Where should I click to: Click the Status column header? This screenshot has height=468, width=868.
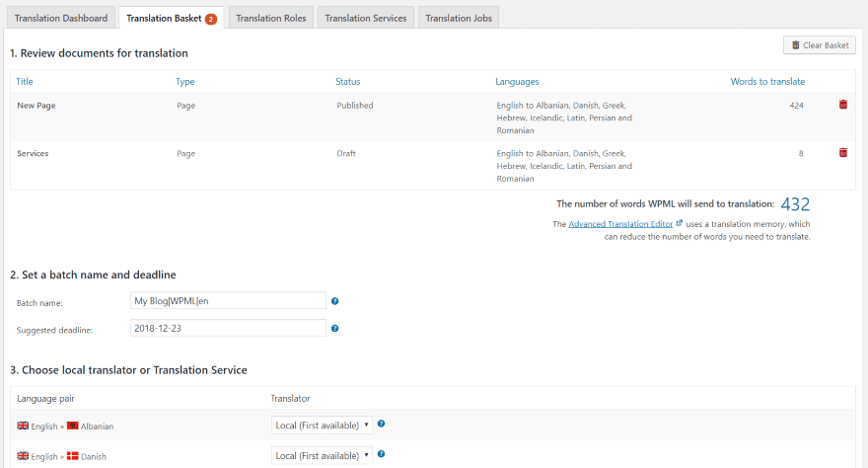[x=348, y=81]
